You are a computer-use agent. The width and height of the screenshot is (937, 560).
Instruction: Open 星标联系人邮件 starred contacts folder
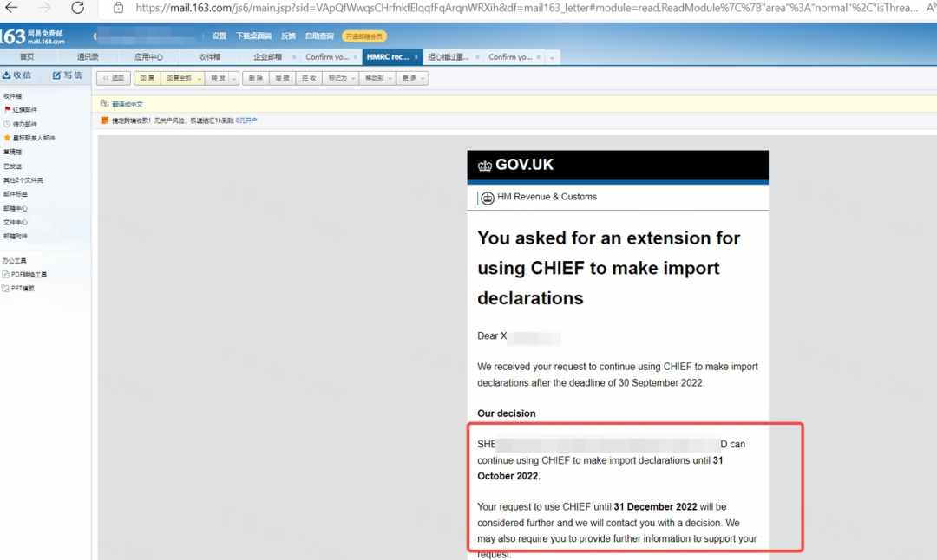(34, 138)
